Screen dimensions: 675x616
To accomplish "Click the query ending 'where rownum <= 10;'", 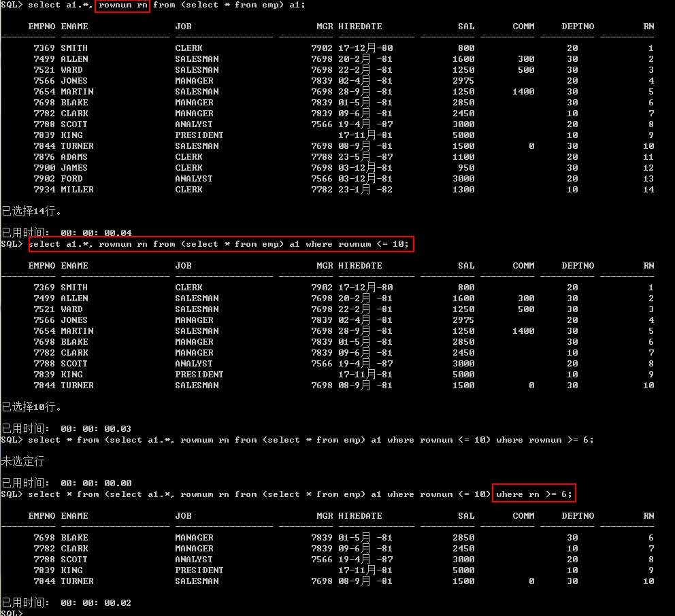I will tap(218, 244).
